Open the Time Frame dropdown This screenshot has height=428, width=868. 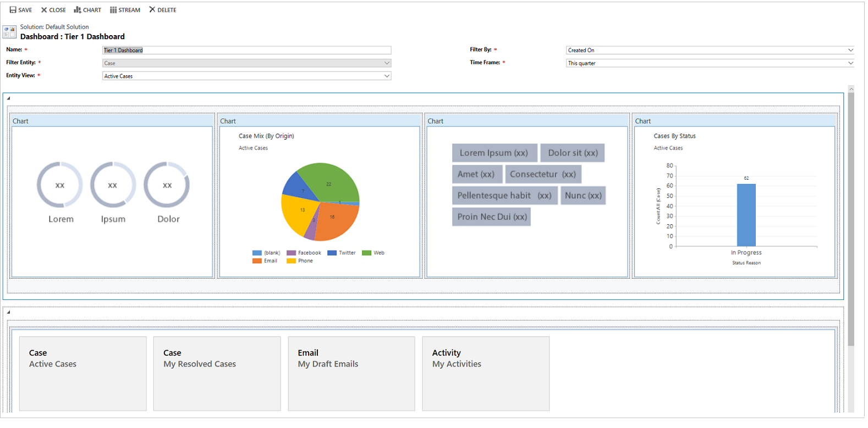coord(850,63)
